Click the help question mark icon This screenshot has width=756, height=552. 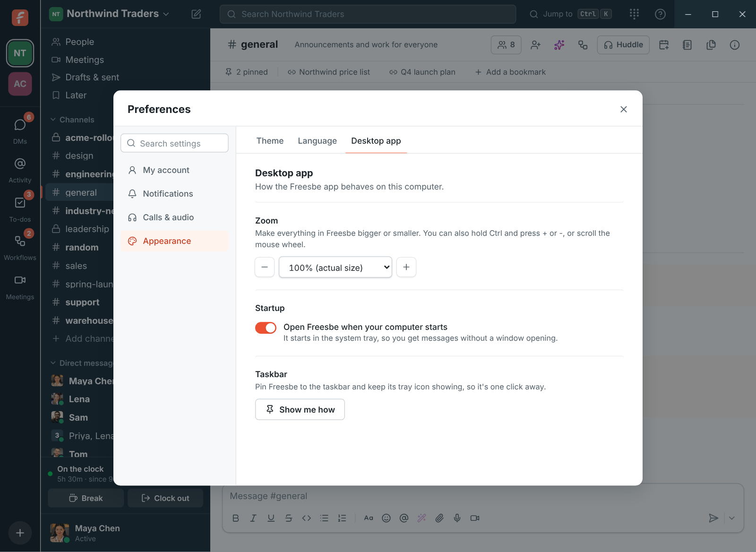tap(660, 14)
